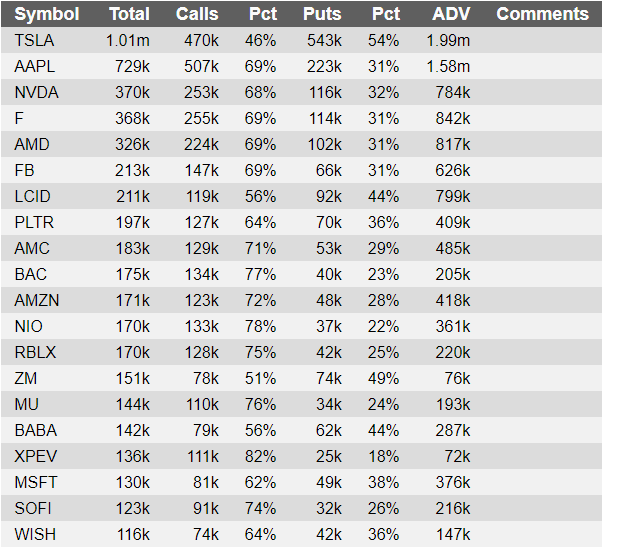Select the NVDA symbol cell
628x552 pixels.
(36, 93)
